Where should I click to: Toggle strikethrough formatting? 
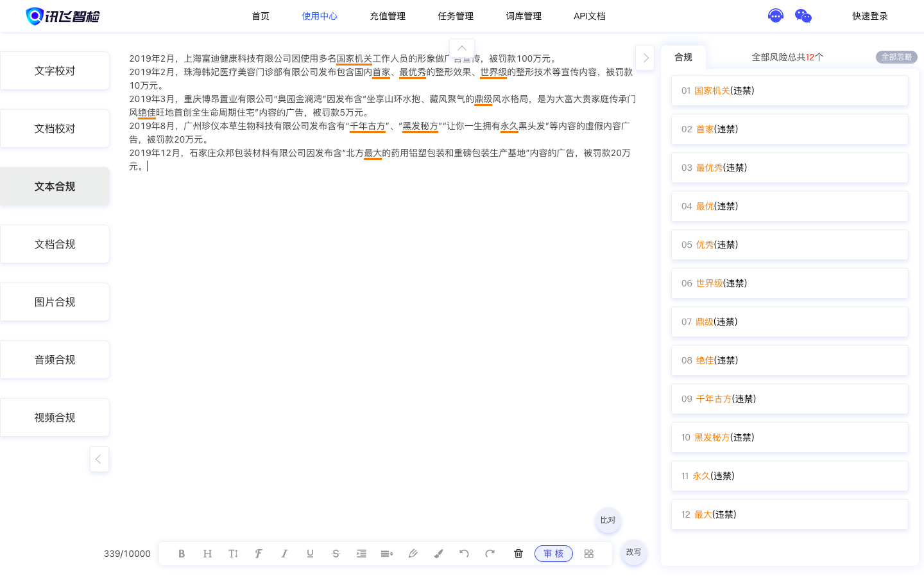336,554
